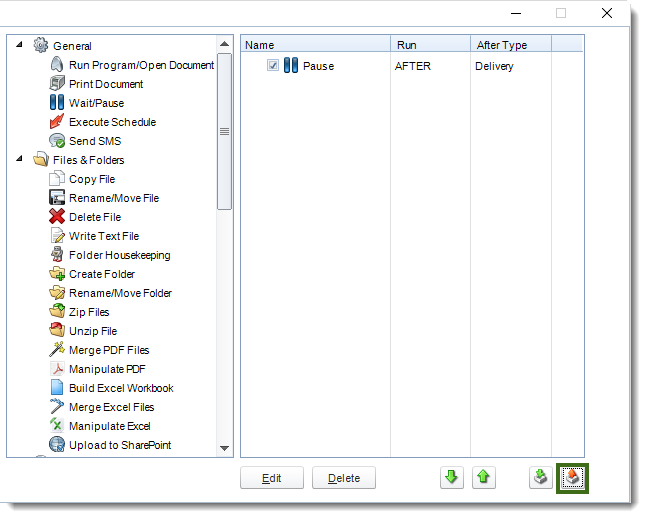Select the Upload to SharePoint label
Image resolution: width=646 pixels, height=518 pixels.
(120, 445)
